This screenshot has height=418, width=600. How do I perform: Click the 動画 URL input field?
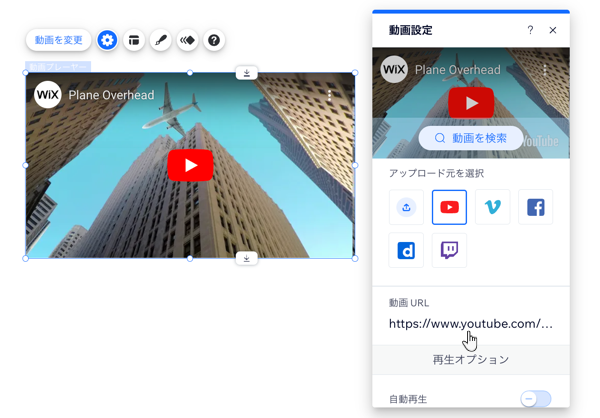click(471, 324)
